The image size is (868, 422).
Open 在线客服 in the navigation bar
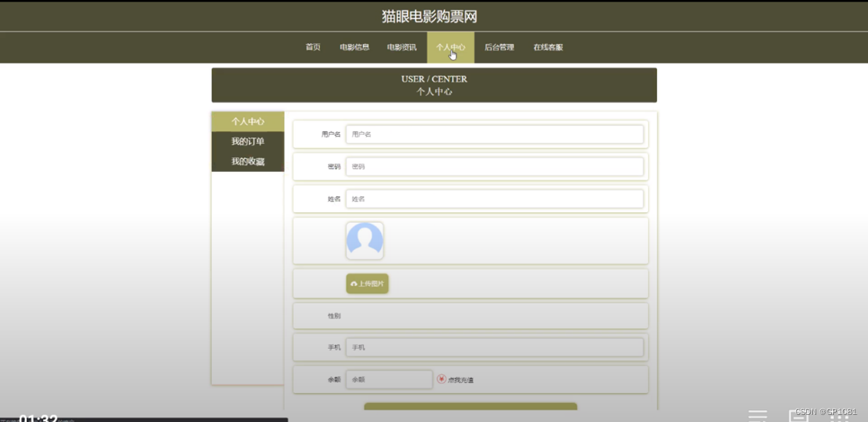coord(548,48)
